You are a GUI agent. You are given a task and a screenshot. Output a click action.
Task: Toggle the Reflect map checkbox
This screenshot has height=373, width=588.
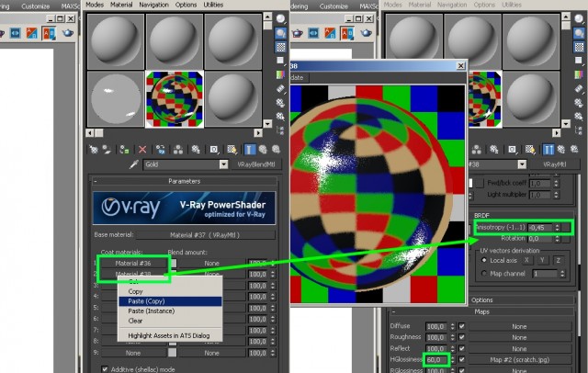[462, 348]
